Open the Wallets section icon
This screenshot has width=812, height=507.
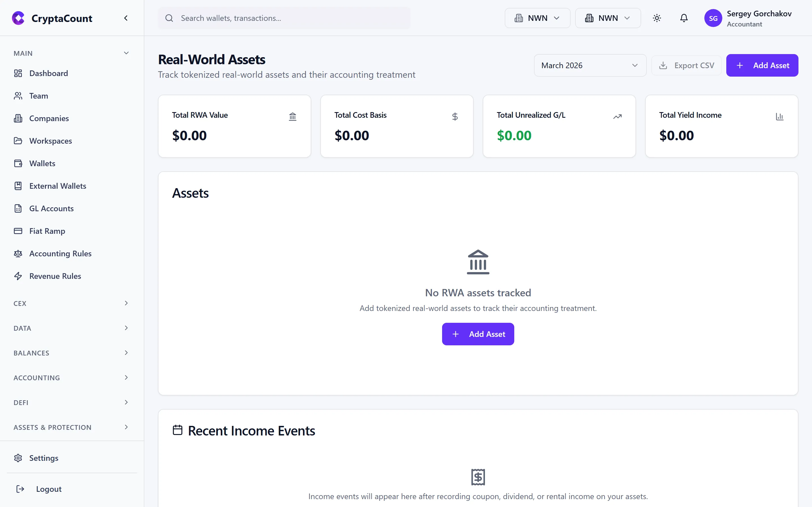[18, 163]
